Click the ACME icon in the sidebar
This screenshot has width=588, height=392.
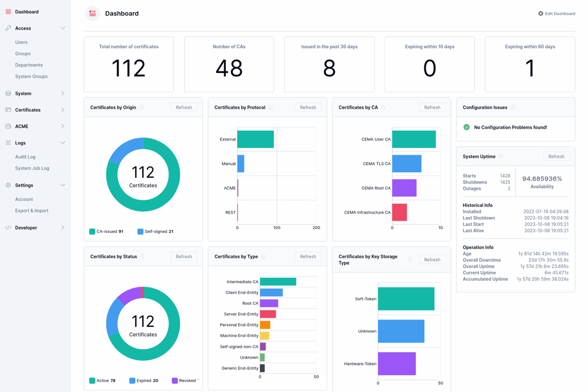(x=8, y=126)
